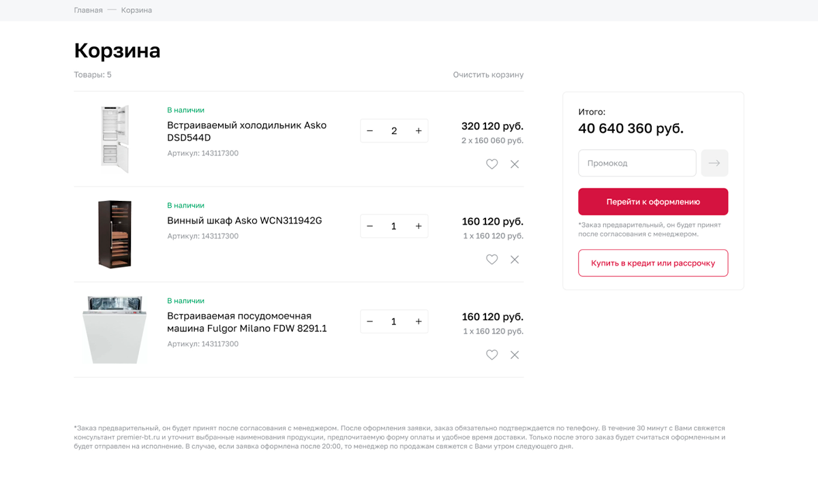This screenshot has height=504, width=818.
Task: Click the Asko DSD544D refrigerator thumbnail
Action: (115, 139)
